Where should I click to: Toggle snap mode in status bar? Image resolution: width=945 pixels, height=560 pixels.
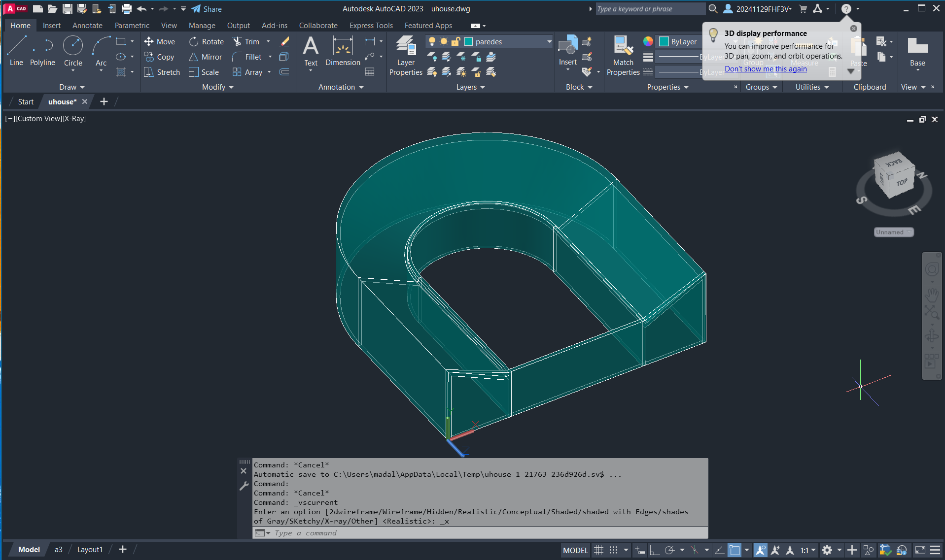(613, 550)
